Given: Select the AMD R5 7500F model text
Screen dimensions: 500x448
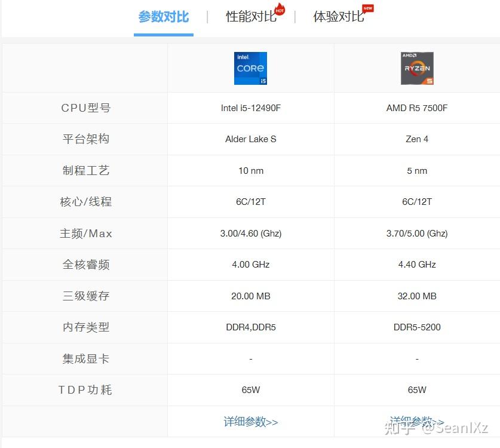Looking at the screenshot, I should pyautogui.click(x=417, y=108).
